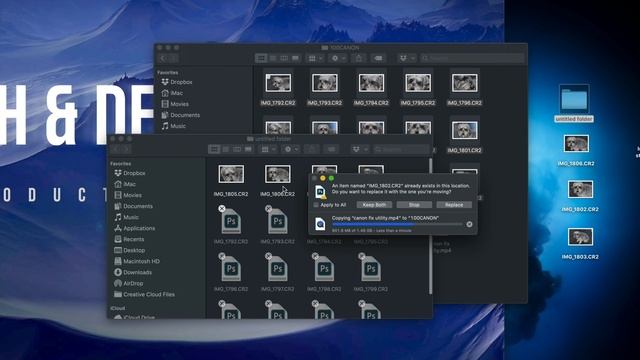Go back in the 100CANON window
This screenshot has width=640, height=360.
click(163, 58)
